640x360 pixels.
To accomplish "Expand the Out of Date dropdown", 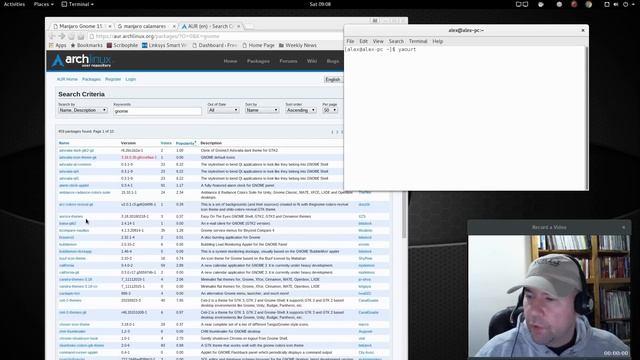I will click(223, 110).
